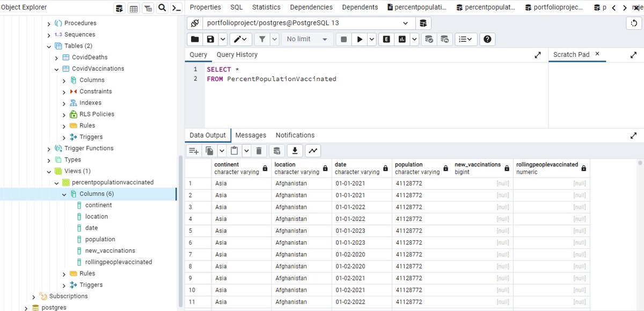Switch to the Properties tab
Image resolution: width=644 pixels, height=311 pixels.
tap(205, 7)
